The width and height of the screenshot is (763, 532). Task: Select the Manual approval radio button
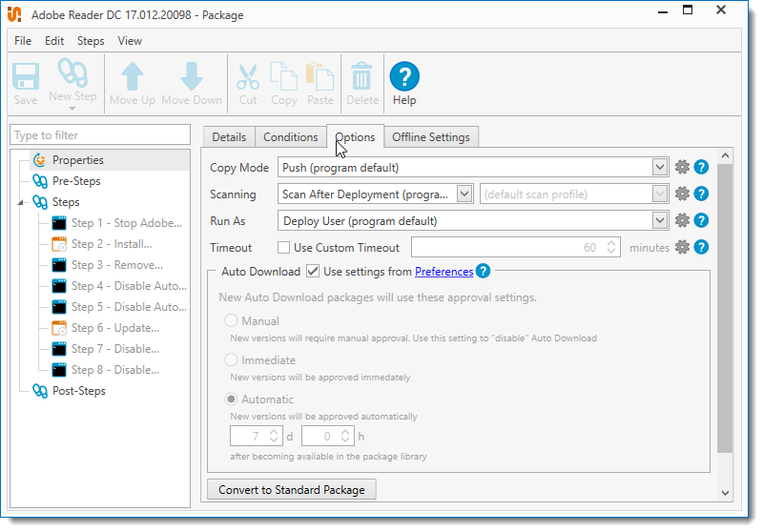pos(231,321)
